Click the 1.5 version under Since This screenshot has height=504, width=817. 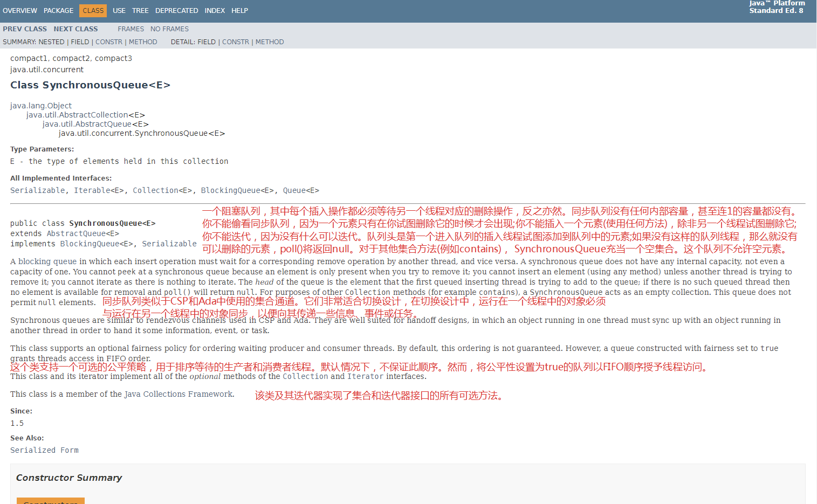pyautogui.click(x=17, y=423)
